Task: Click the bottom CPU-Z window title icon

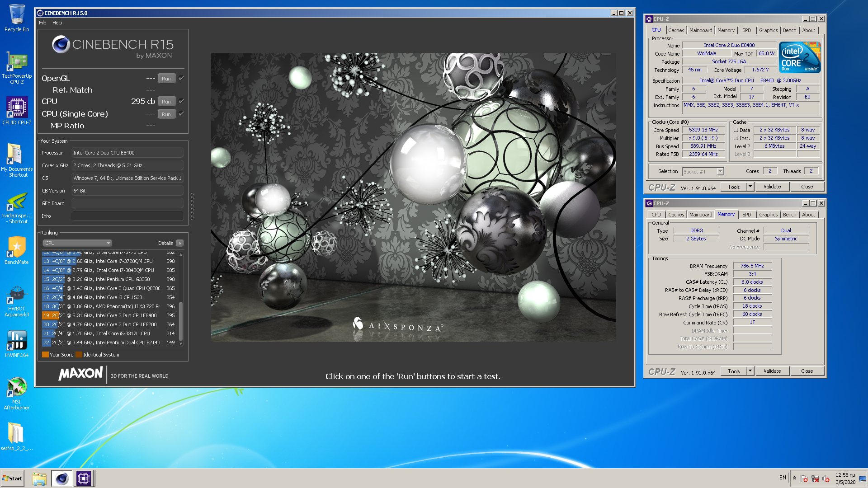Action: point(649,203)
